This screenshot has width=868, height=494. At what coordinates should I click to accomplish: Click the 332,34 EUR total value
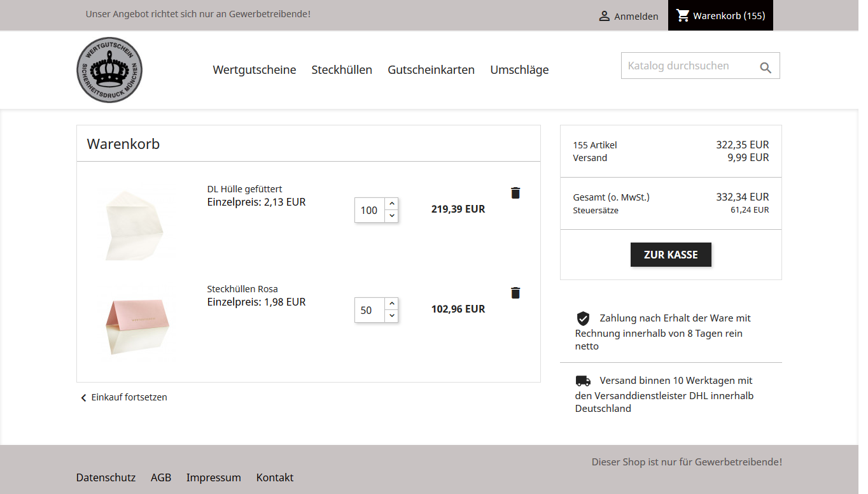tap(743, 197)
